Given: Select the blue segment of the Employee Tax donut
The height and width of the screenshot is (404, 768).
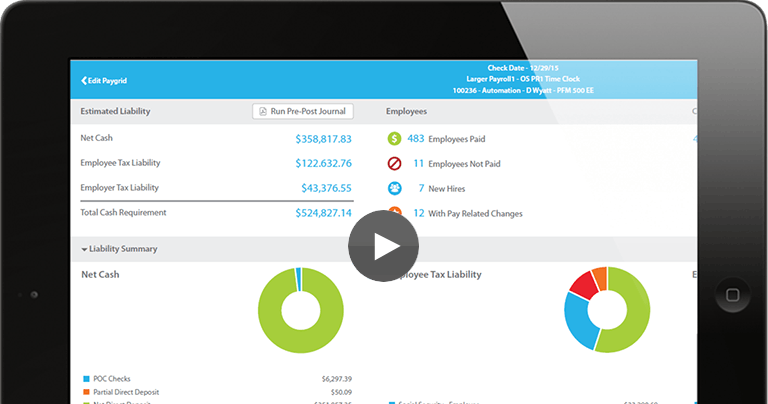Looking at the screenshot, I should [x=577, y=320].
